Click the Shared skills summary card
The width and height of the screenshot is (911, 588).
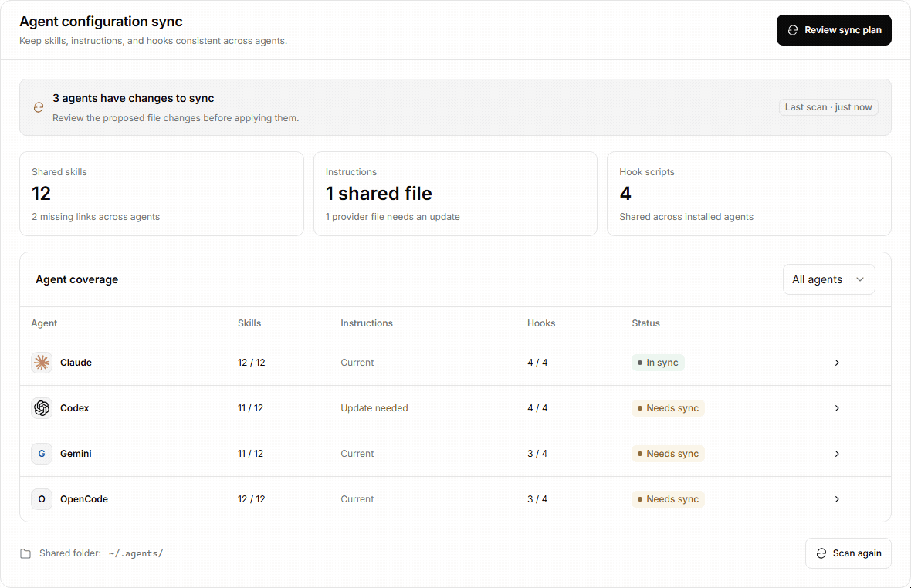click(161, 194)
